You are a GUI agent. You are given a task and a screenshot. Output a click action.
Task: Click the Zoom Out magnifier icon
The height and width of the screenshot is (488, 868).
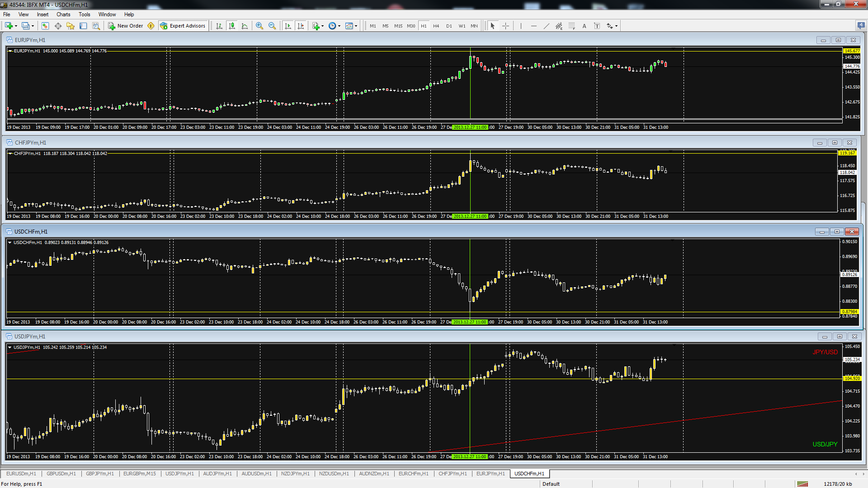[272, 26]
